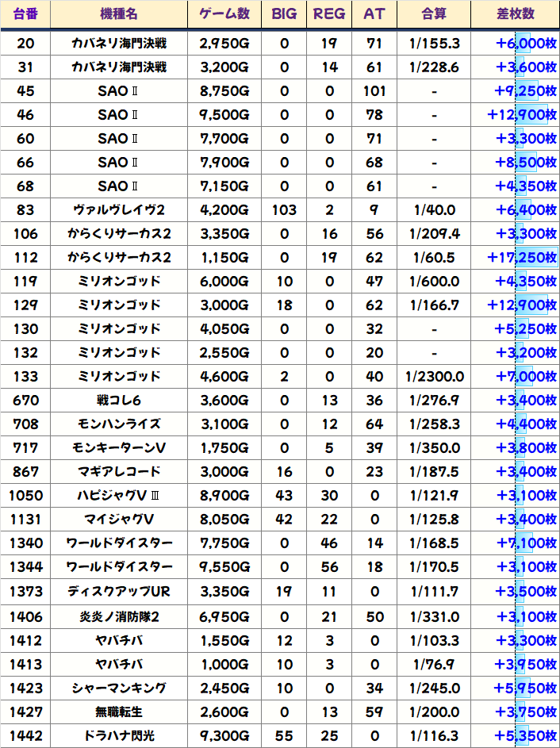Click the 台番 column header
560x748 pixels.
25,14
